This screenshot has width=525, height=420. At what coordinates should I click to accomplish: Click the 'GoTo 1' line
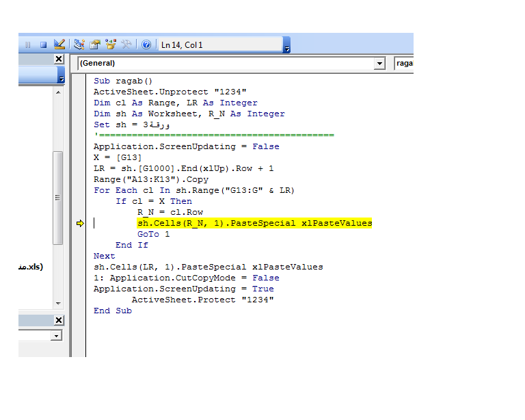click(x=153, y=234)
